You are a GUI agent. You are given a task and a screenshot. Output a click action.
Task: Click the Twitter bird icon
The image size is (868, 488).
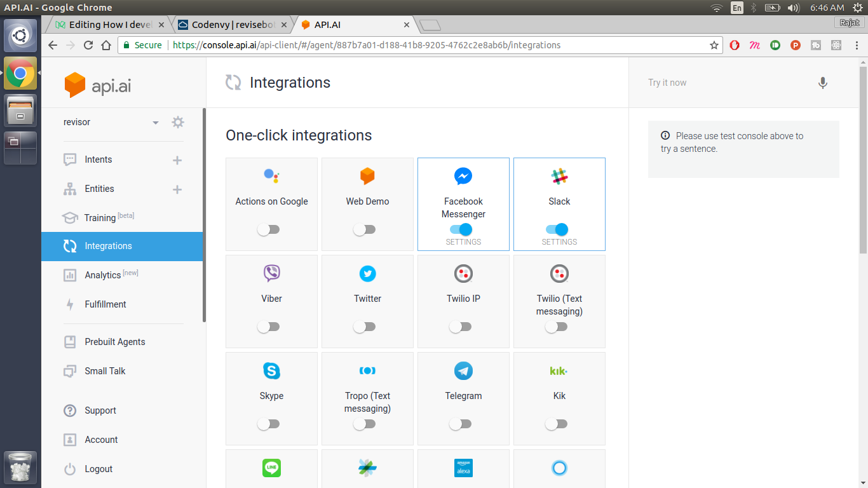point(367,273)
